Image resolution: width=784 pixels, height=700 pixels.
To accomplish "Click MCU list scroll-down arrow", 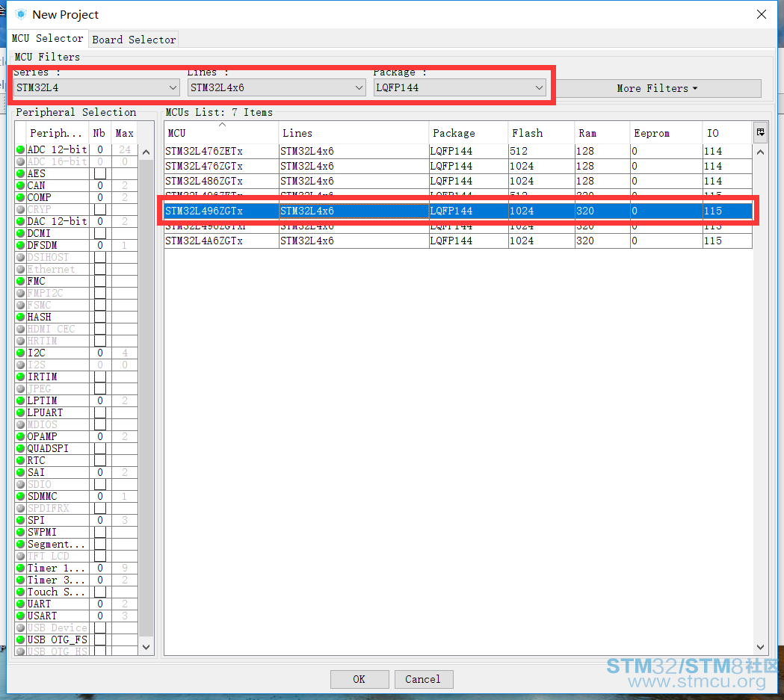I will click(760, 647).
